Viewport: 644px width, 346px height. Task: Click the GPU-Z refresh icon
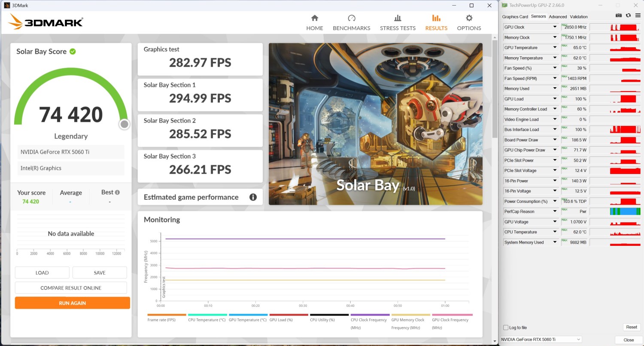[x=628, y=16]
